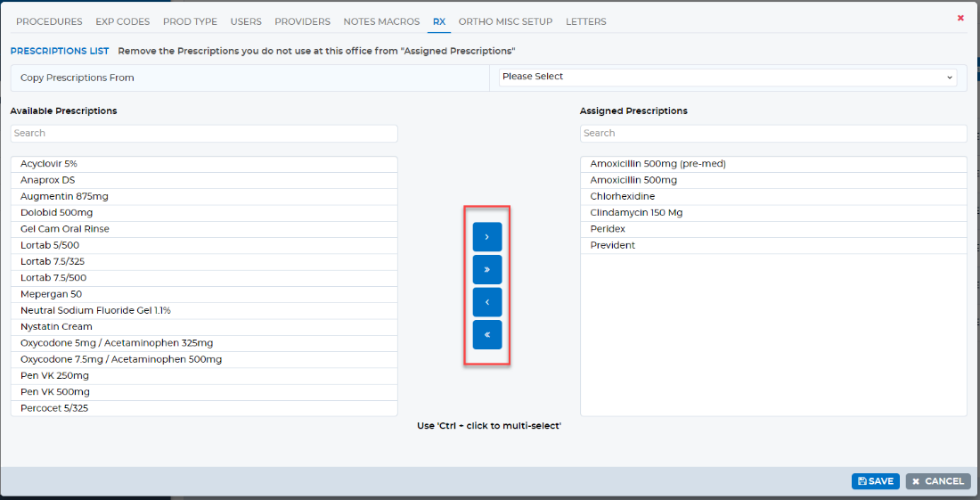
Task: Switch to the Letters tab
Action: [585, 21]
